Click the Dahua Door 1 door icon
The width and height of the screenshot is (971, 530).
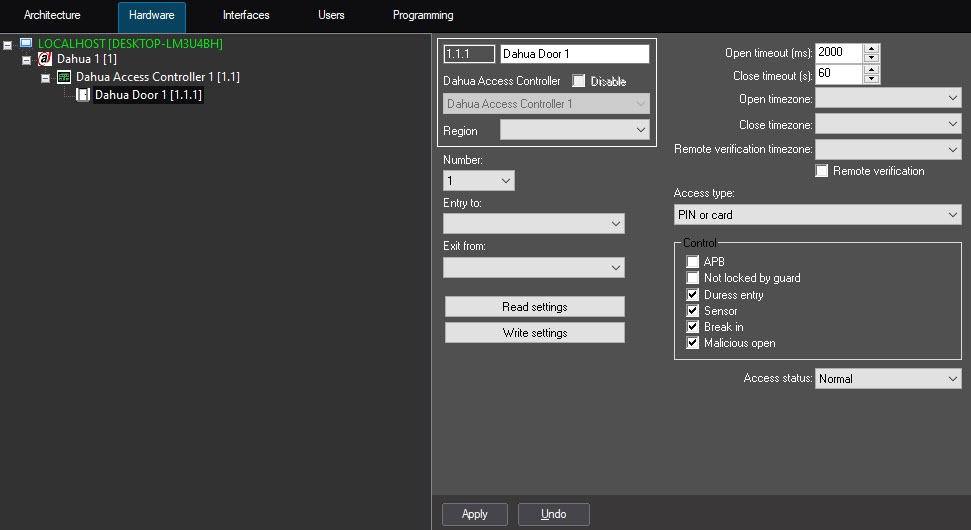[83, 95]
